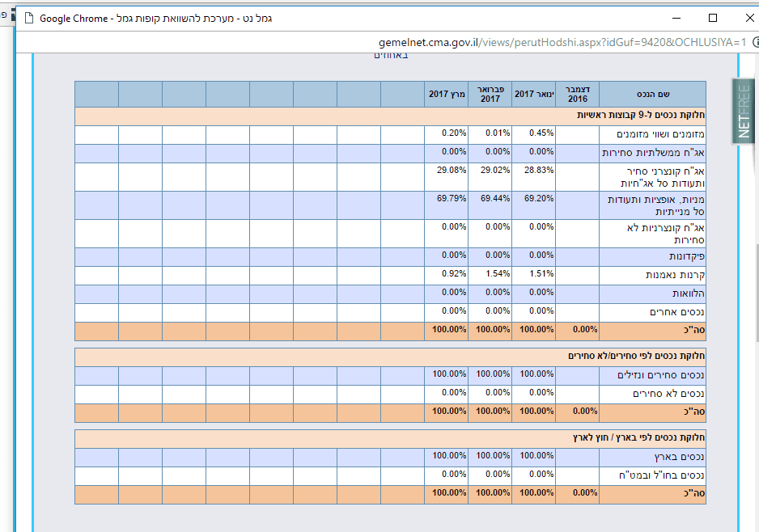Image resolution: width=759 pixels, height=532 pixels.
Task: Click the 0.20% cash value for March 2017
Action: tap(454, 133)
